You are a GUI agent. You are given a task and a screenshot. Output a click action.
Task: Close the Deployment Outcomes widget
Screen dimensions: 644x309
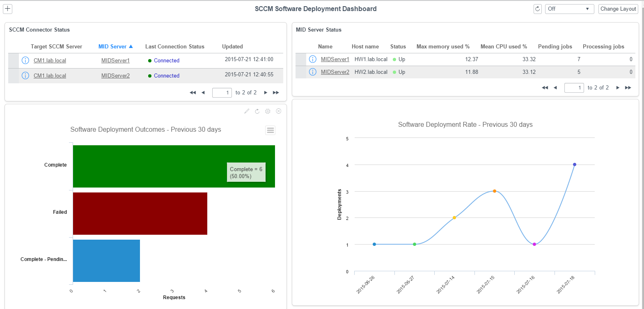[x=278, y=111]
